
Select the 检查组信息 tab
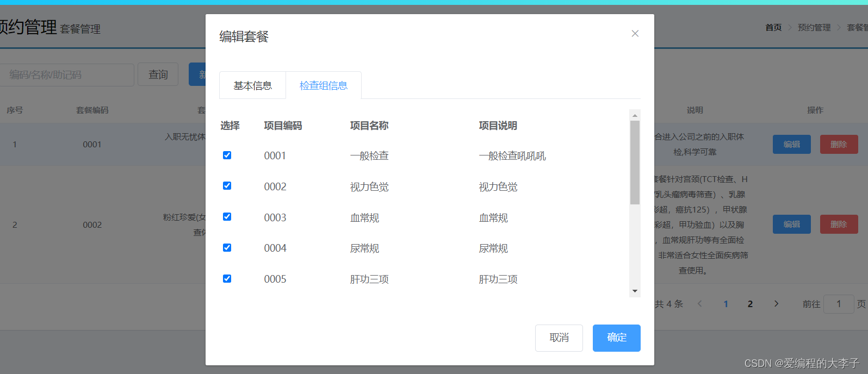[x=324, y=85]
